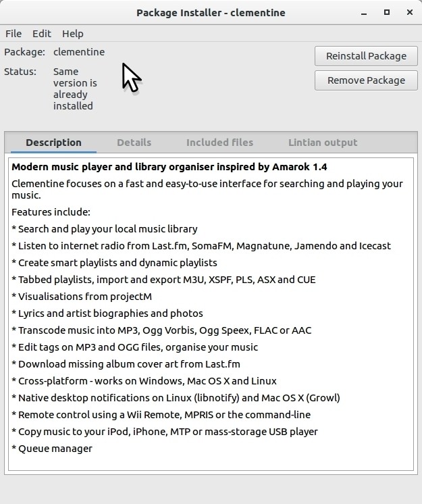
Task: Click the package name clementine
Action: [x=79, y=52]
